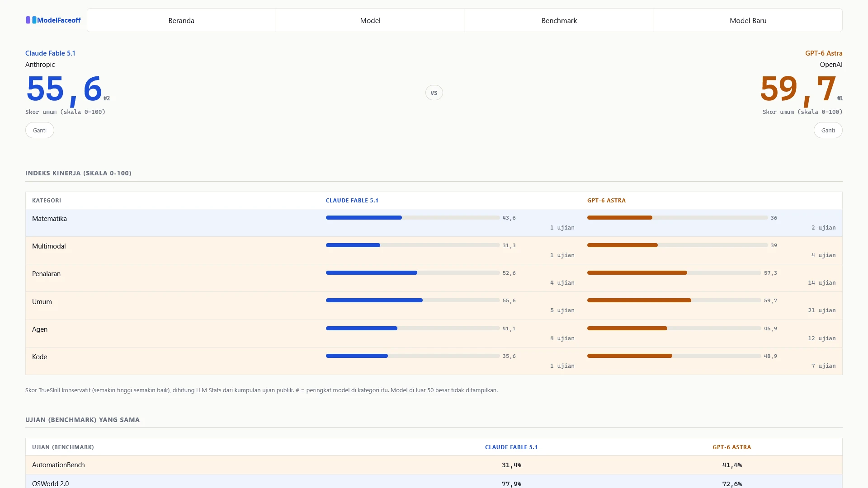Select the Umum category row

coord(434,305)
